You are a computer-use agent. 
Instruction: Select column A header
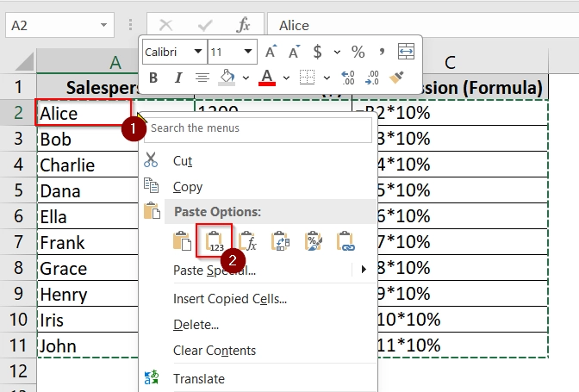115,62
